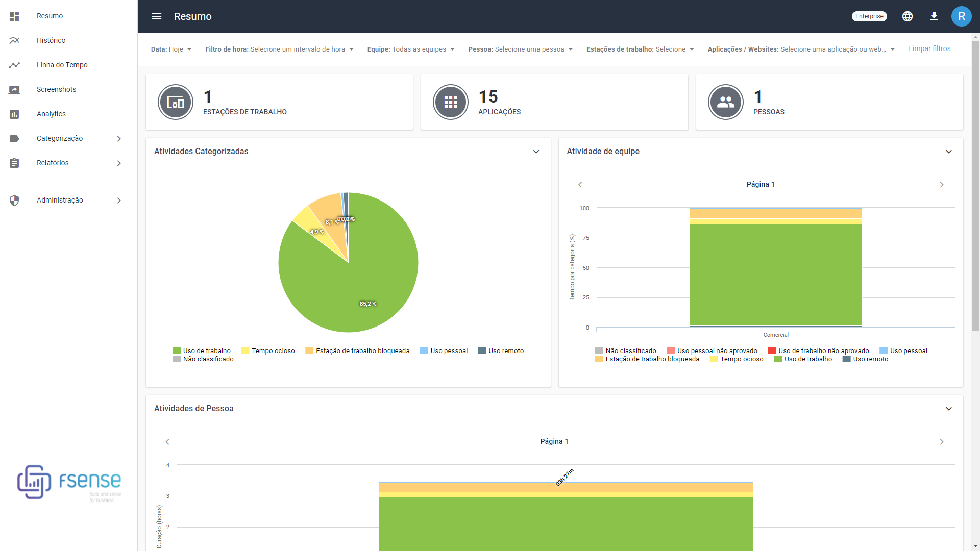Open the Equipe filter dropdown
The height and width of the screenshot is (551, 980).
click(x=410, y=49)
